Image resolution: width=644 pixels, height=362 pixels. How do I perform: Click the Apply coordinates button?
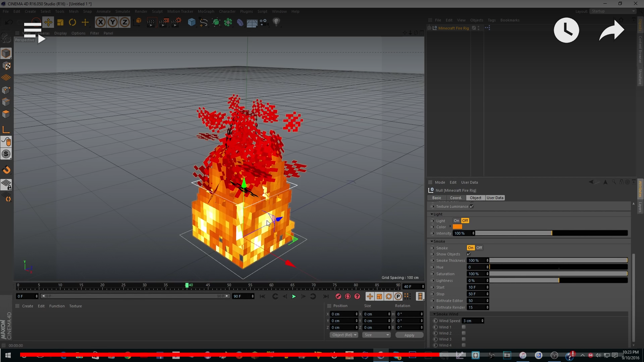pos(409,335)
